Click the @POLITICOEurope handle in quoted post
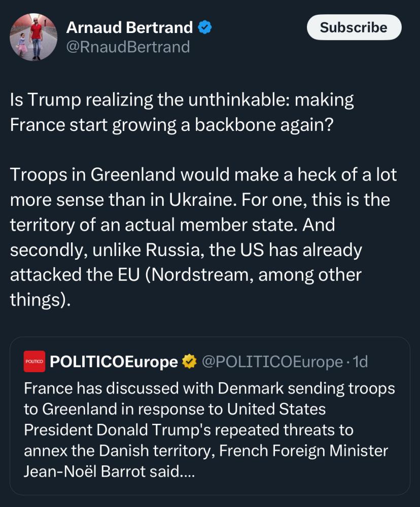This screenshot has height=507, width=420. [x=272, y=361]
